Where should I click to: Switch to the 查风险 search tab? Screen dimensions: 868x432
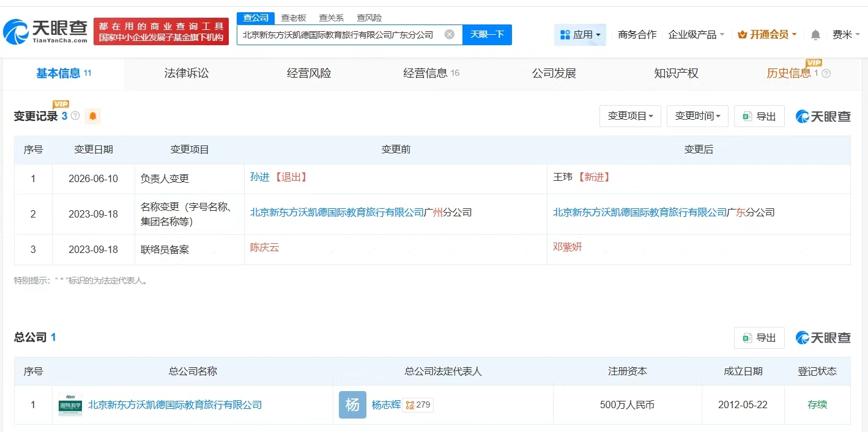369,18
